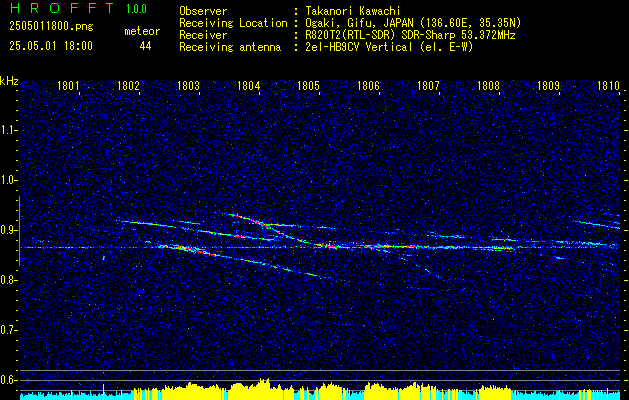Click the 1802 time marker
This screenshot has width=629, height=400.
[x=128, y=85]
